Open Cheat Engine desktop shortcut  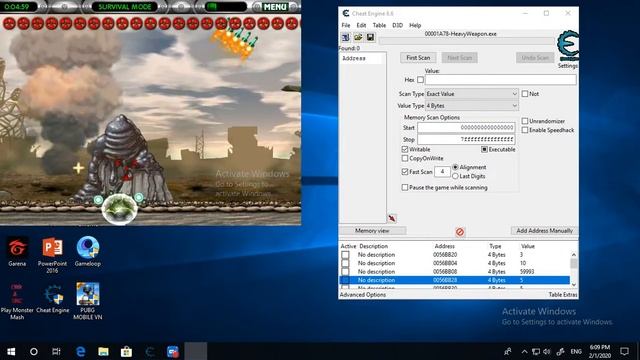coord(53,298)
